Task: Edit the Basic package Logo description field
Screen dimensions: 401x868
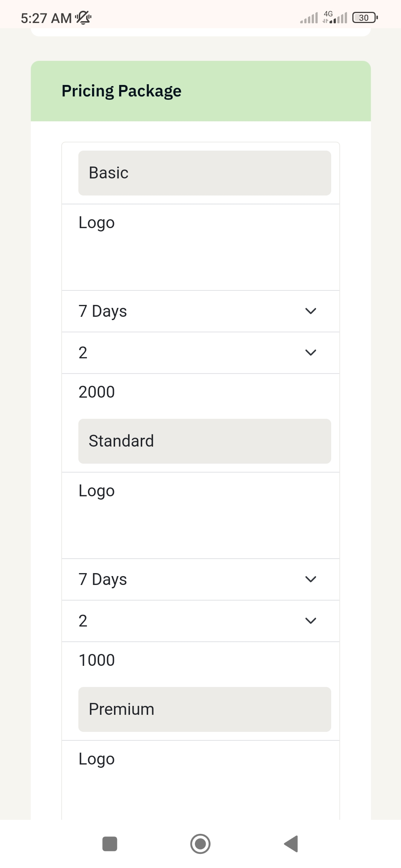Action: [x=200, y=247]
